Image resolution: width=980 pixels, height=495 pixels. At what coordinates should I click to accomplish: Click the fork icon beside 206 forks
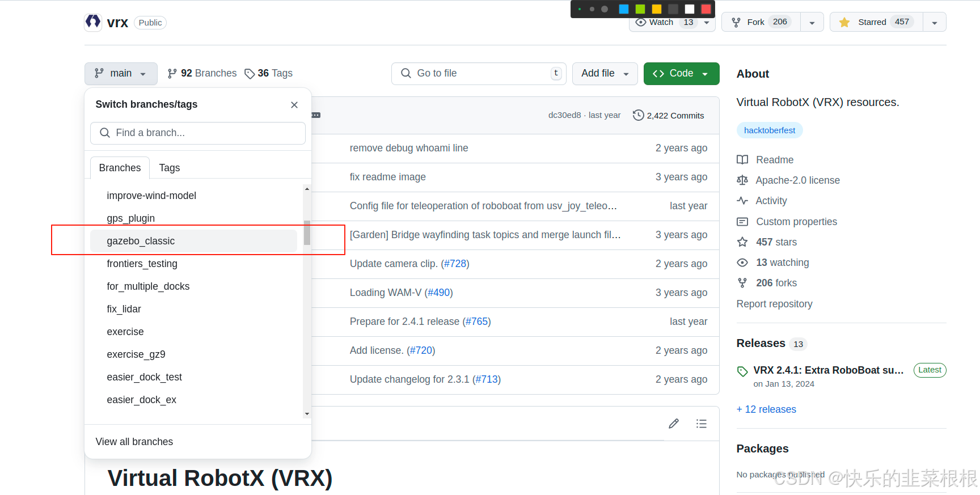point(742,283)
